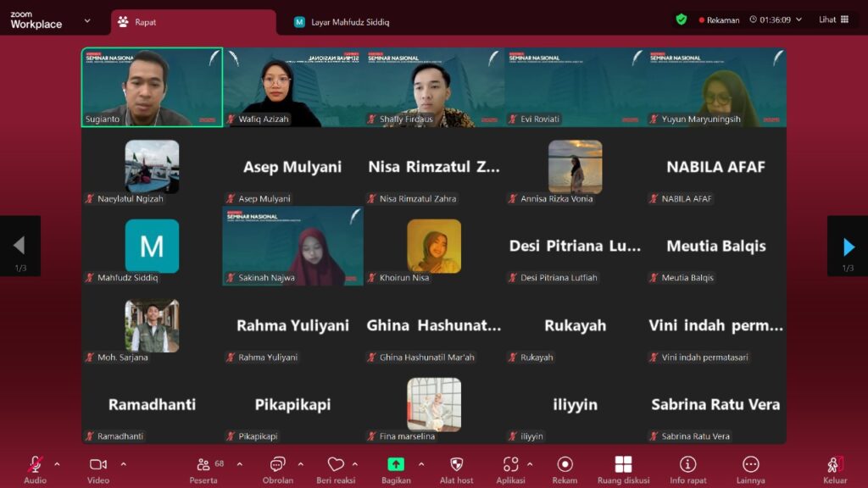Toggle recording with the Rekam button

(565, 465)
